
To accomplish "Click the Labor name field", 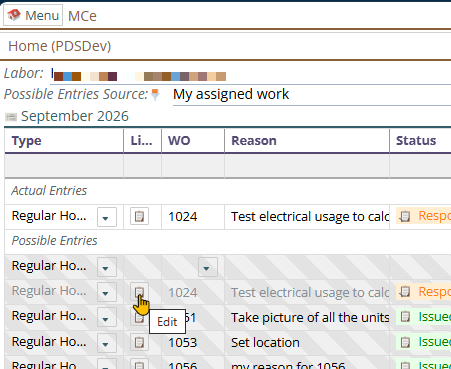I will [x=250, y=75].
